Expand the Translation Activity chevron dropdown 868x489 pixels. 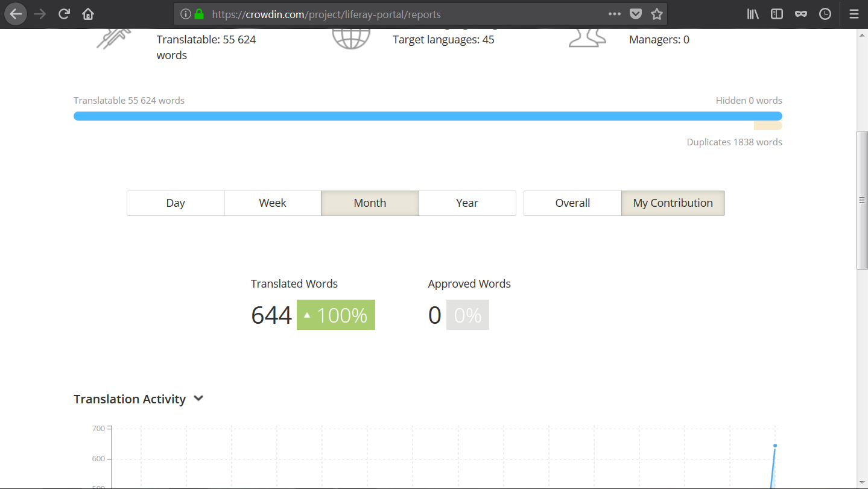pos(198,399)
